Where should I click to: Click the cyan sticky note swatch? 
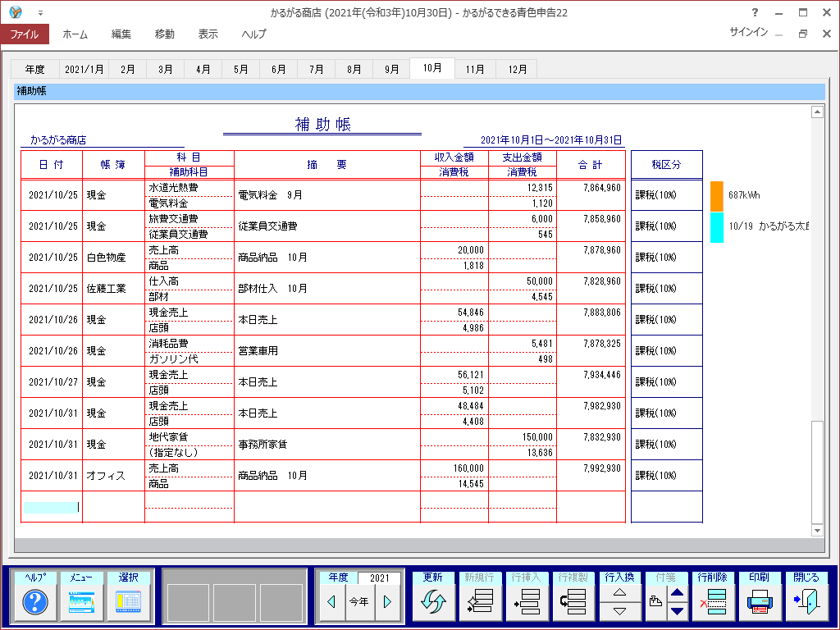(x=717, y=227)
